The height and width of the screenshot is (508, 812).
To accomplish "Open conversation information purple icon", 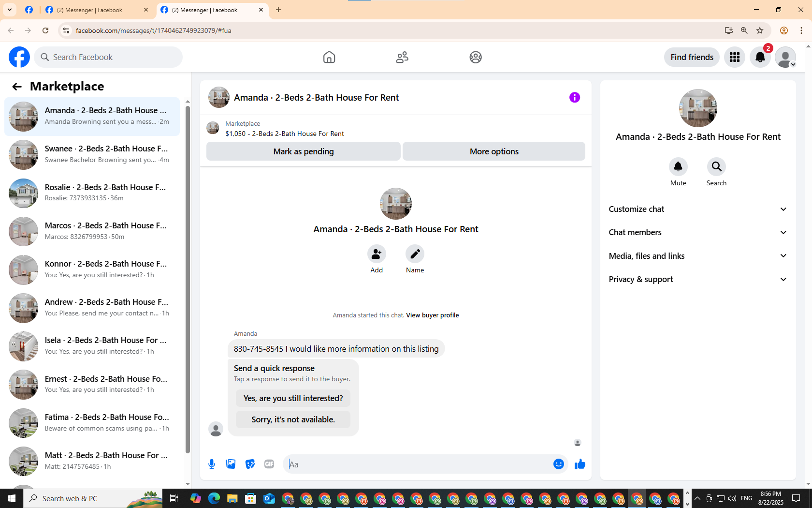I will [x=575, y=97].
